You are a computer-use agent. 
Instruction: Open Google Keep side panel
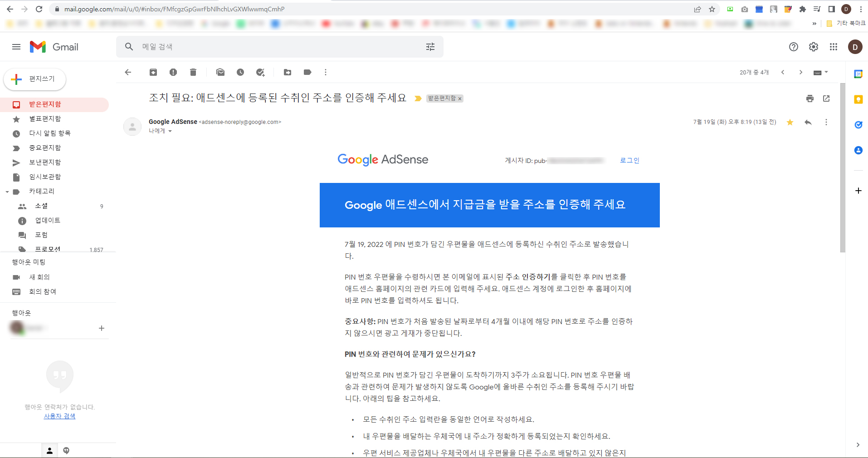click(x=858, y=99)
